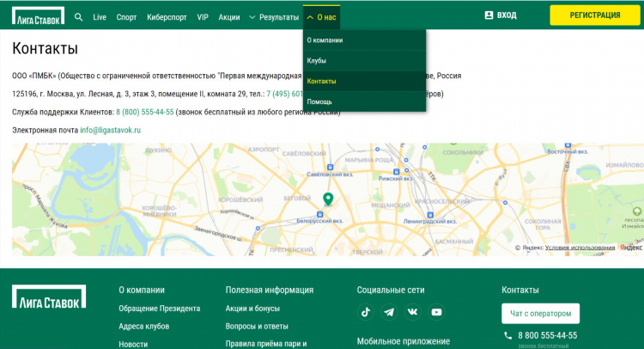The height and width of the screenshot is (349, 644).
Task: Open the Live section
Action: pos(100,17)
